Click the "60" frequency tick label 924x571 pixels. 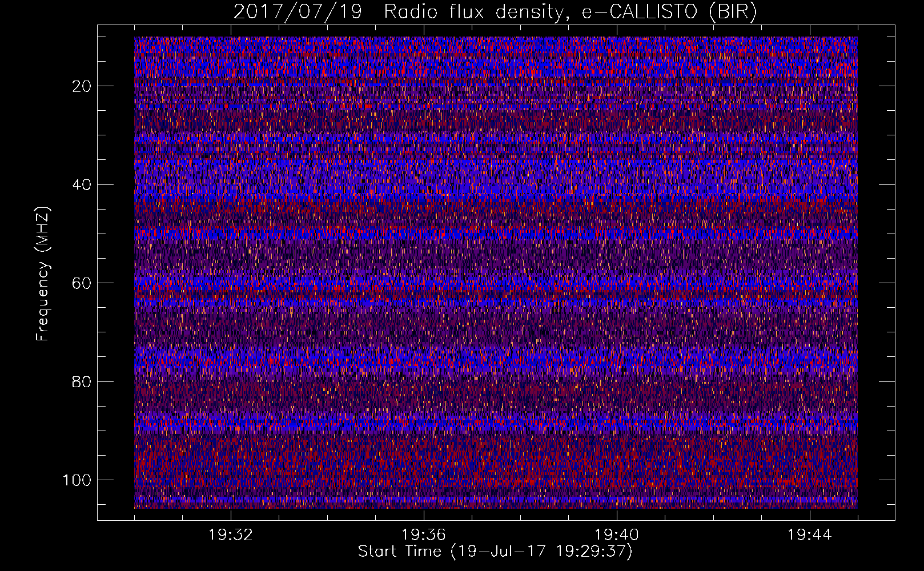[x=82, y=284]
